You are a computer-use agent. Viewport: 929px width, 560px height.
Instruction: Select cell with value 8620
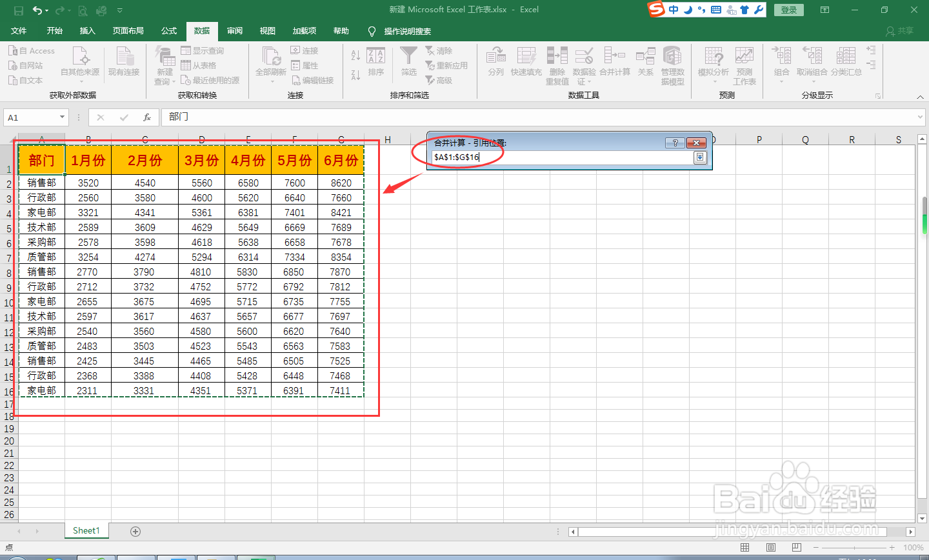pyautogui.click(x=341, y=183)
